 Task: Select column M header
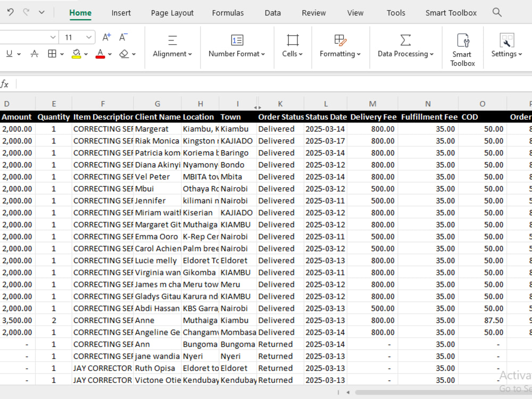372,104
